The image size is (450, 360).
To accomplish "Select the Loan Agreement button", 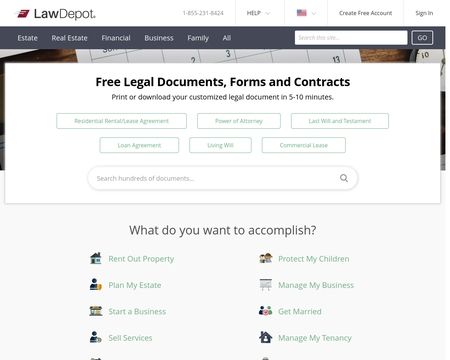I will coord(139,145).
